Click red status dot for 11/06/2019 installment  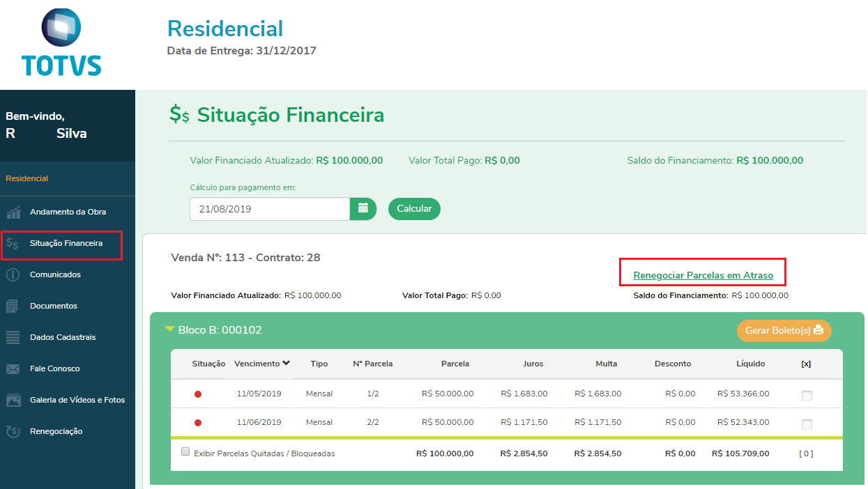tap(198, 423)
